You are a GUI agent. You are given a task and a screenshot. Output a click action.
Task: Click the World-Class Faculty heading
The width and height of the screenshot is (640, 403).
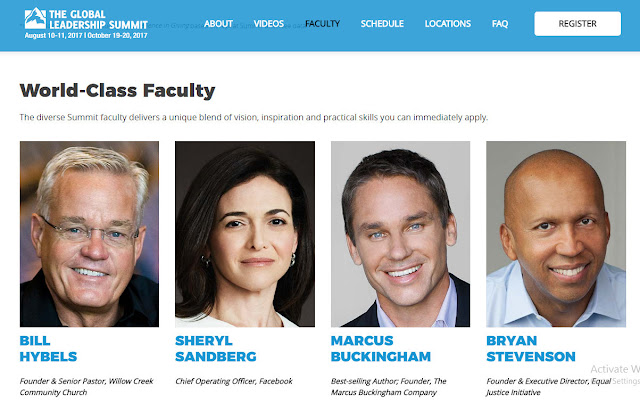117,91
